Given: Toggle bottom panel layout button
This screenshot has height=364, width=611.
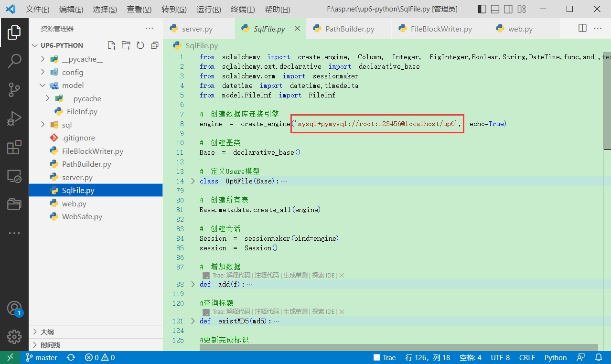Looking at the screenshot, I should [x=495, y=9].
